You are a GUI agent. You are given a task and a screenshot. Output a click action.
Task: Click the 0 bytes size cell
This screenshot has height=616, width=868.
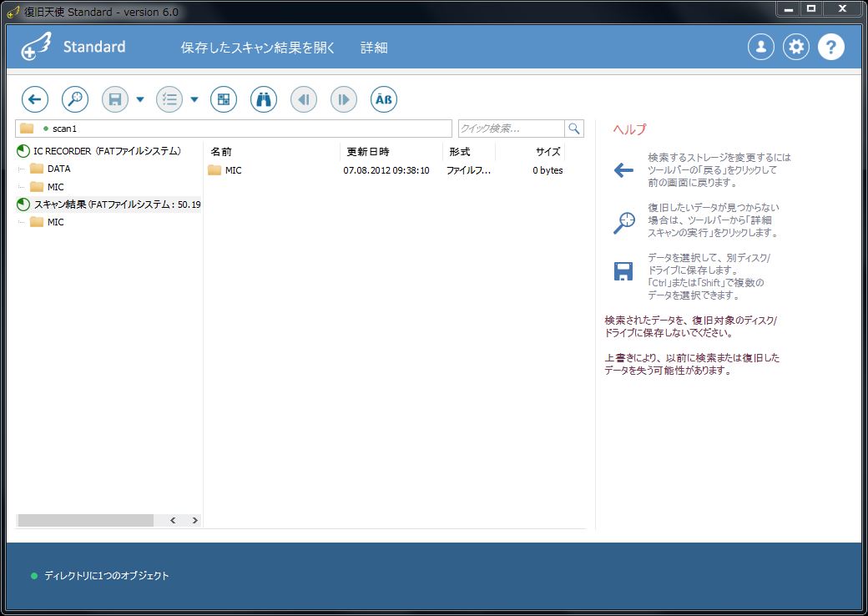(x=548, y=170)
